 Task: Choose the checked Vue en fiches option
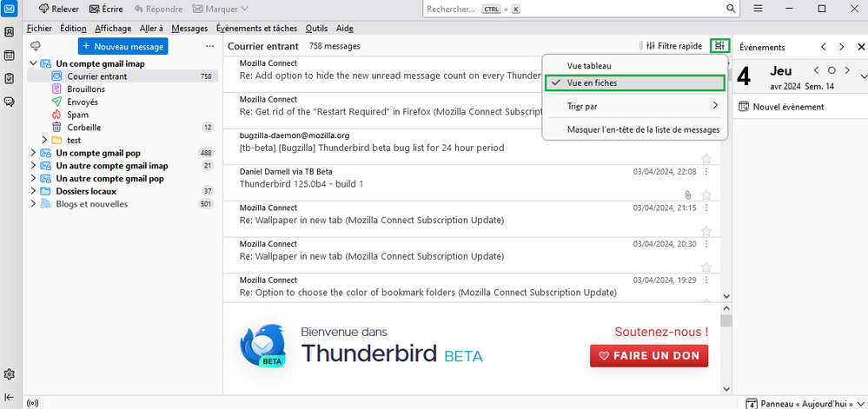coord(634,83)
